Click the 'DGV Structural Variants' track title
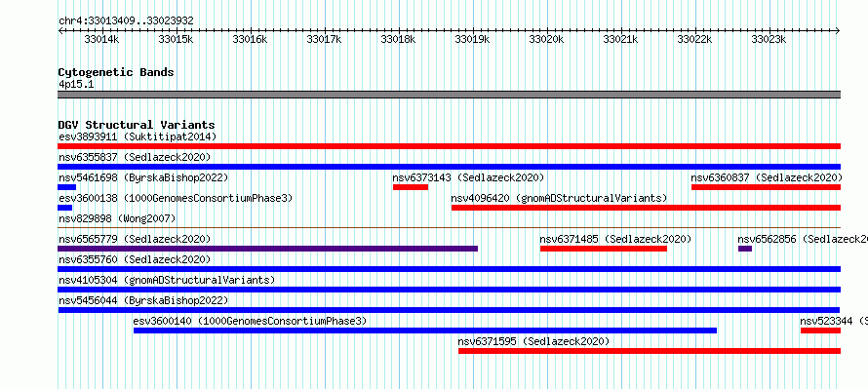The width and height of the screenshot is (868, 389). pos(137,125)
